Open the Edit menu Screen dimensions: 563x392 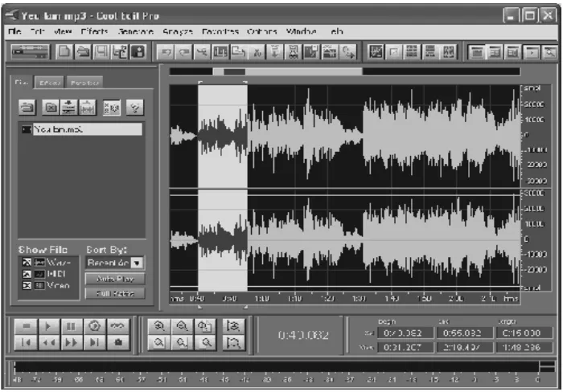[37, 31]
